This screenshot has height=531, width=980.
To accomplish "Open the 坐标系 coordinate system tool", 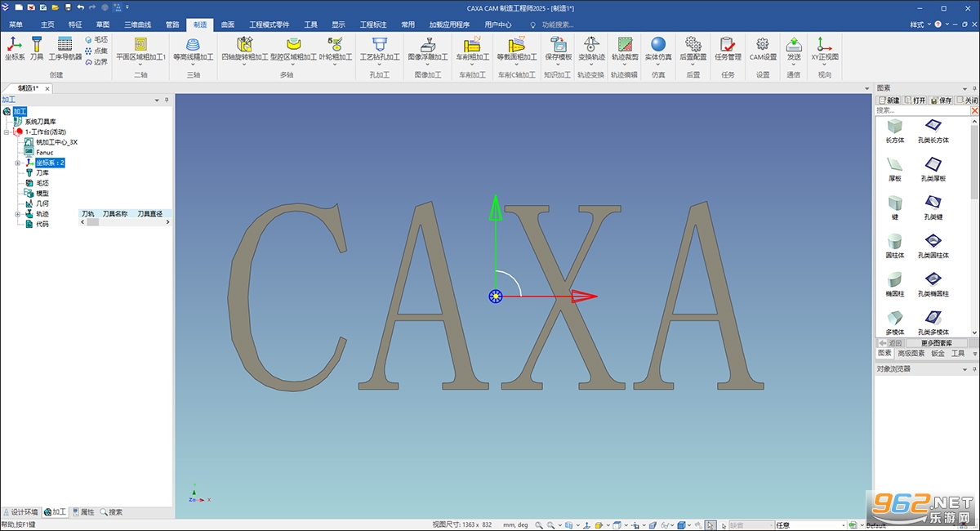I will pos(15,48).
